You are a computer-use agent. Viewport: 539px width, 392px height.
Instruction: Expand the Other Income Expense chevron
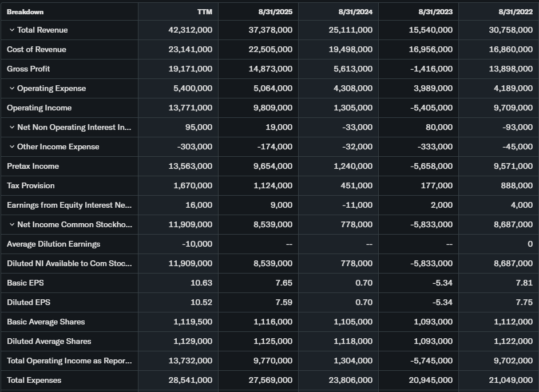click(11, 147)
